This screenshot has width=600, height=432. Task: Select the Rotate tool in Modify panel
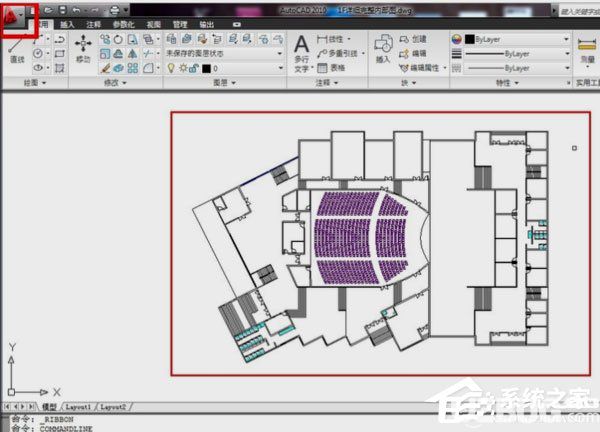[x=119, y=39]
